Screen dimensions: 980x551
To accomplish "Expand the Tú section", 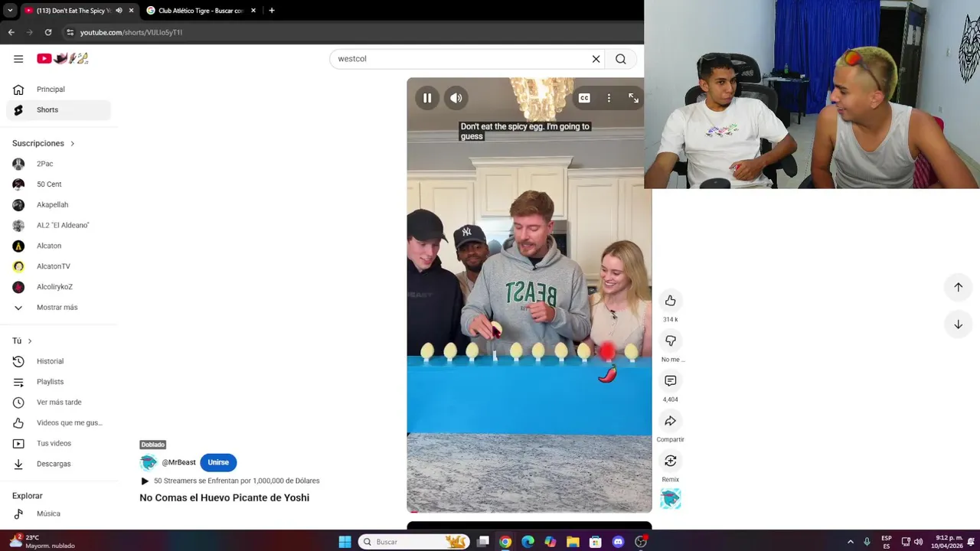I will [22, 341].
